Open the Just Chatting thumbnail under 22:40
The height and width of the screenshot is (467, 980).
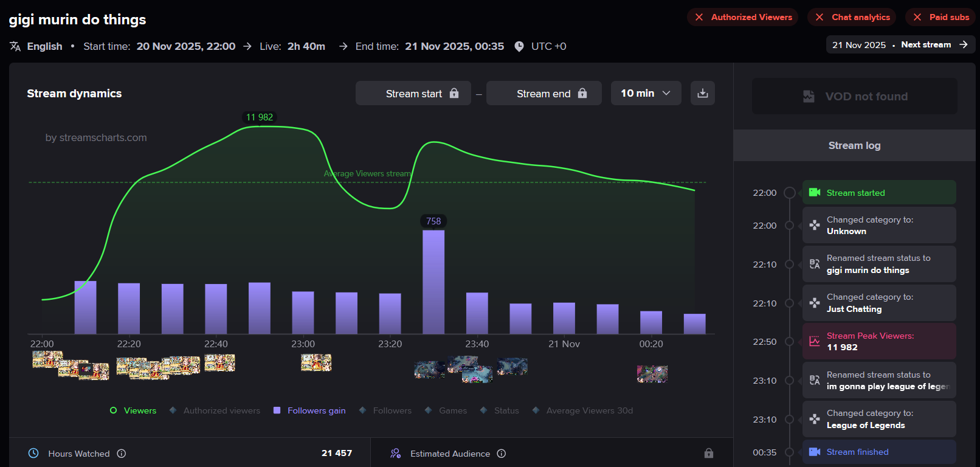click(220, 362)
